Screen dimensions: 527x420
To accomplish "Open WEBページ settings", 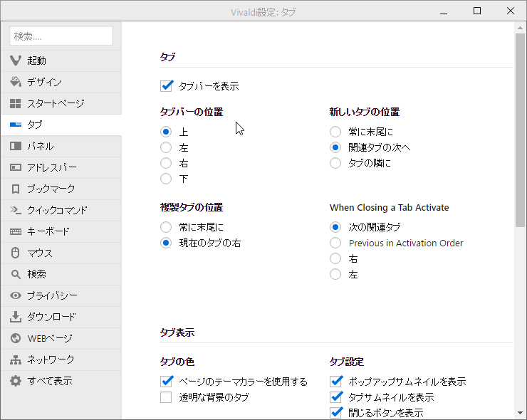I will pos(61,338).
